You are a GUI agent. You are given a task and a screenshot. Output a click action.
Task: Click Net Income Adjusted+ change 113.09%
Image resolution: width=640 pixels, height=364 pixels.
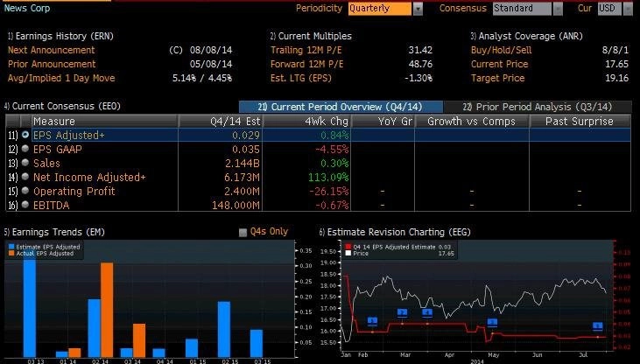click(328, 177)
